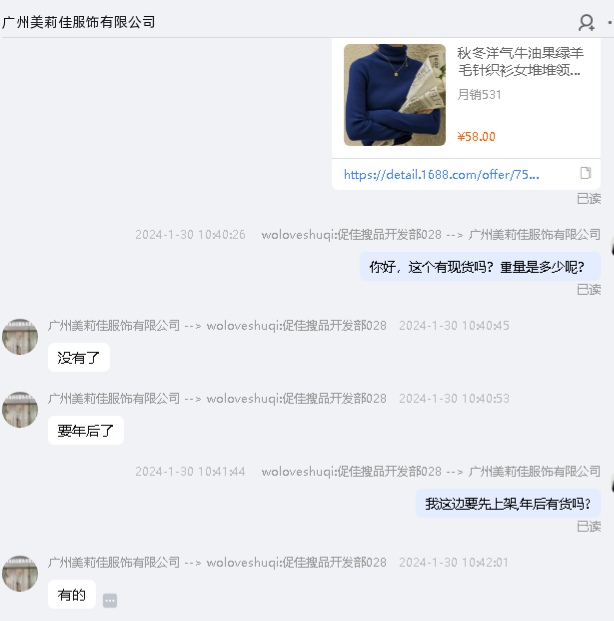
Task: Open the detail.1688.com offer link
Action: point(441,174)
